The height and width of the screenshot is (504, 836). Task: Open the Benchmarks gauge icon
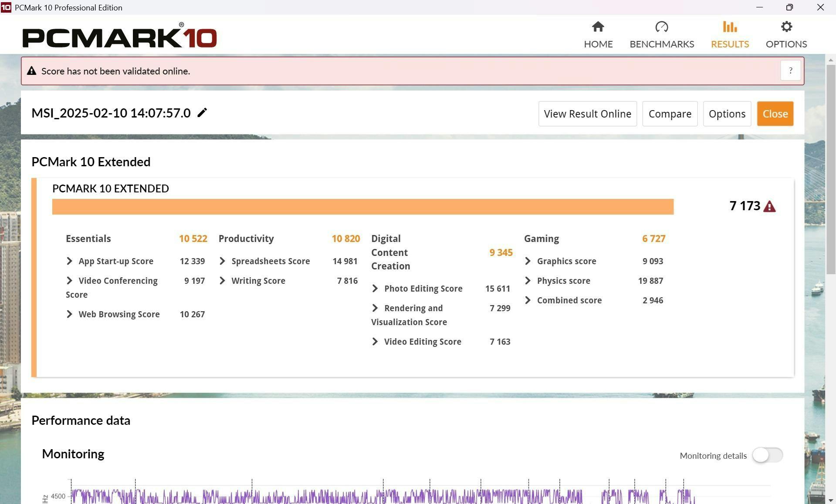coord(661,27)
